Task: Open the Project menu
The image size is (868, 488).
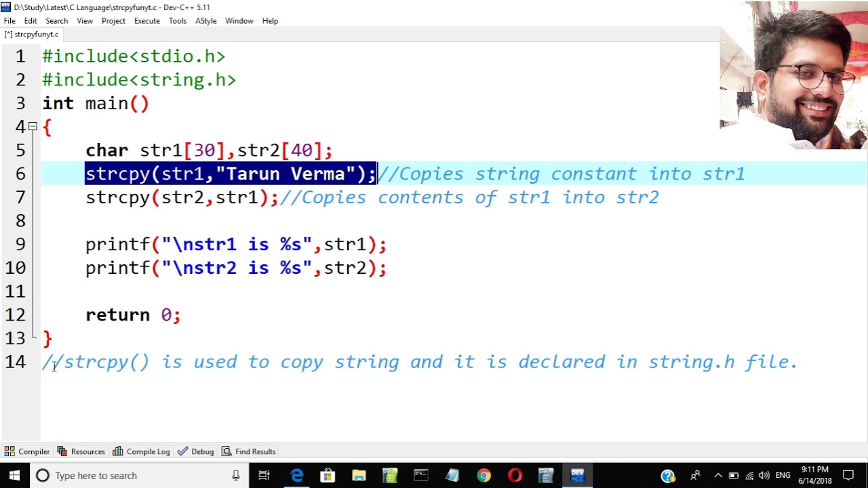Action: [113, 21]
